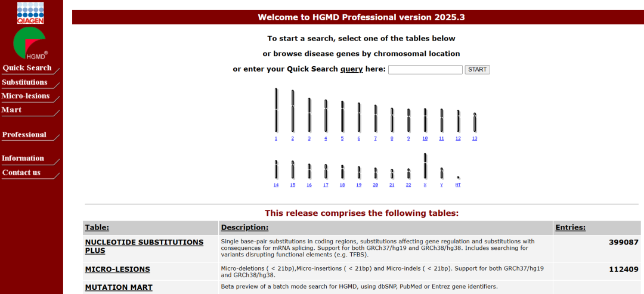Select chromosome 7 ideogram
Image resolution: width=644 pixels, height=294 pixels.
pyautogui.click(x=376, y=118)
